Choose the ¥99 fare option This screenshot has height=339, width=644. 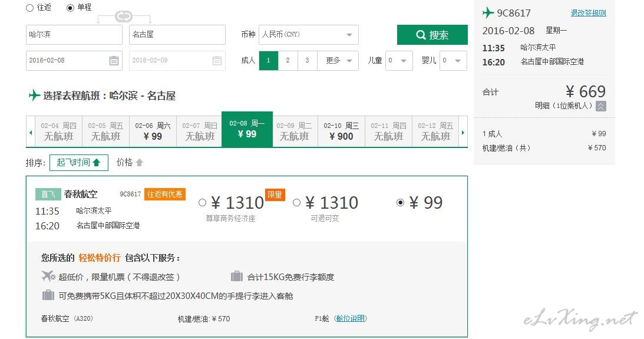(400, 203)
